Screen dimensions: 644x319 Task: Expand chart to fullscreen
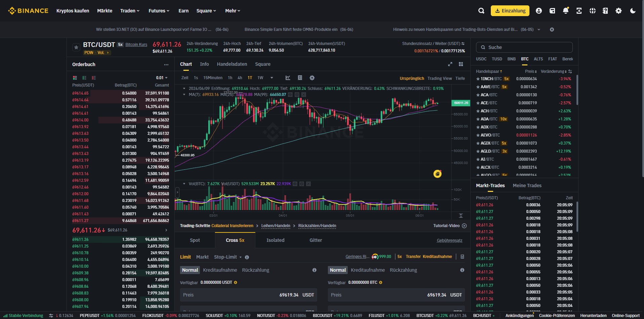click(x=450, y=64)
